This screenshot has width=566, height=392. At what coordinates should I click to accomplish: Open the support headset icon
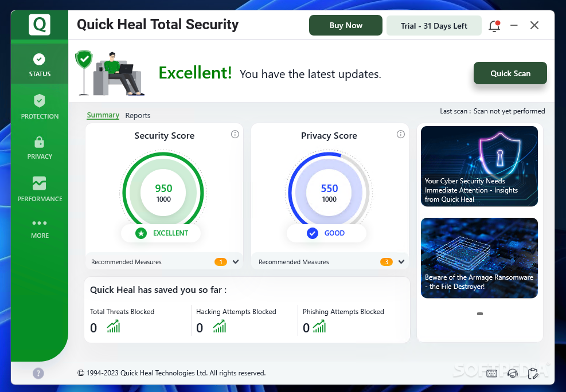513,374
